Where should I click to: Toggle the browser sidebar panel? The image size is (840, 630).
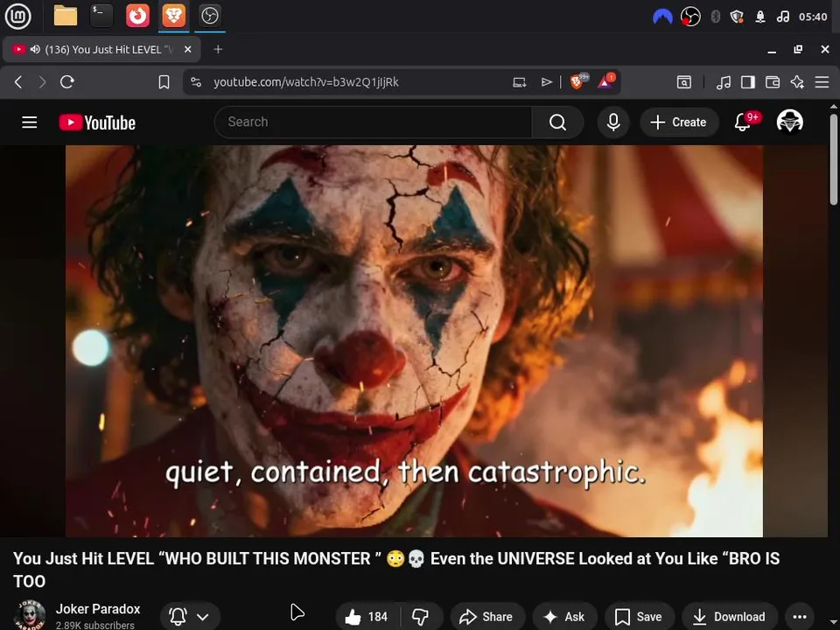point(748,82)
